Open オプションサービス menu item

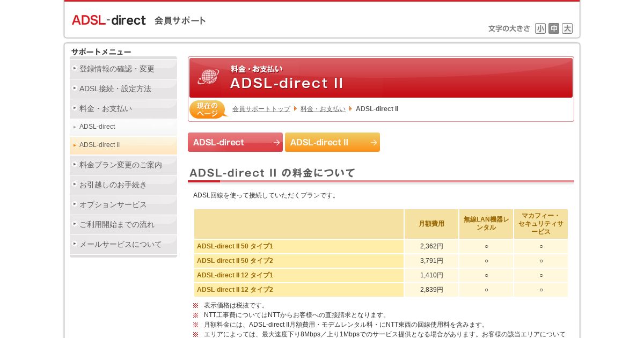point(123,204)
